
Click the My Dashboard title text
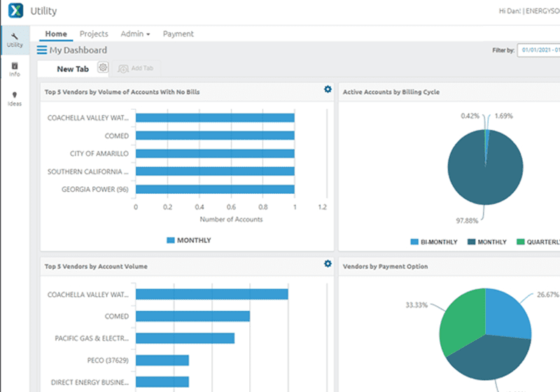pyautogui.click(x=78, y=50)
